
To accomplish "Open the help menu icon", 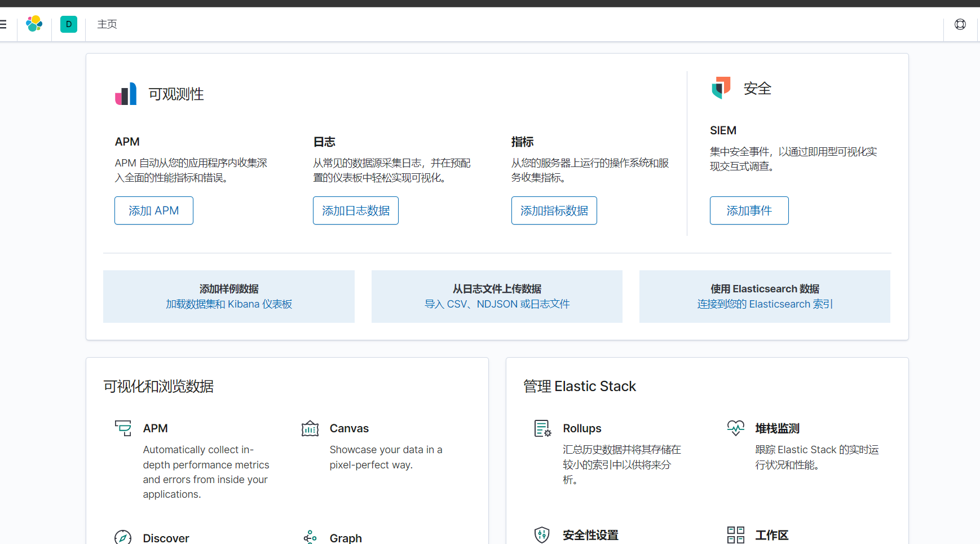I will click(x=960, y=24).
